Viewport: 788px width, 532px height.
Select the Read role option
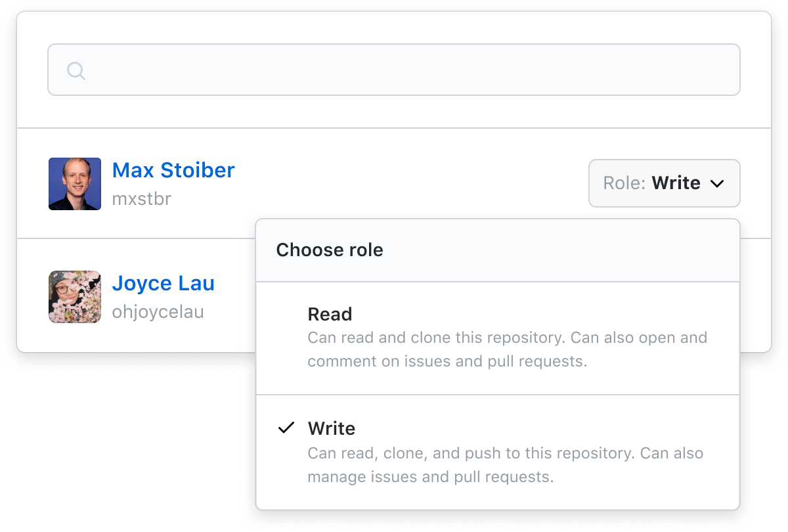pos(330,314)
